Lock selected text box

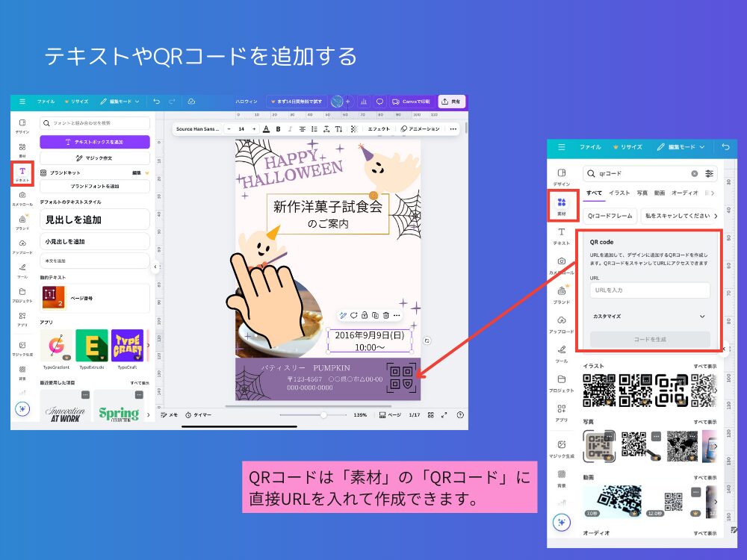click(x=365, y=315)
